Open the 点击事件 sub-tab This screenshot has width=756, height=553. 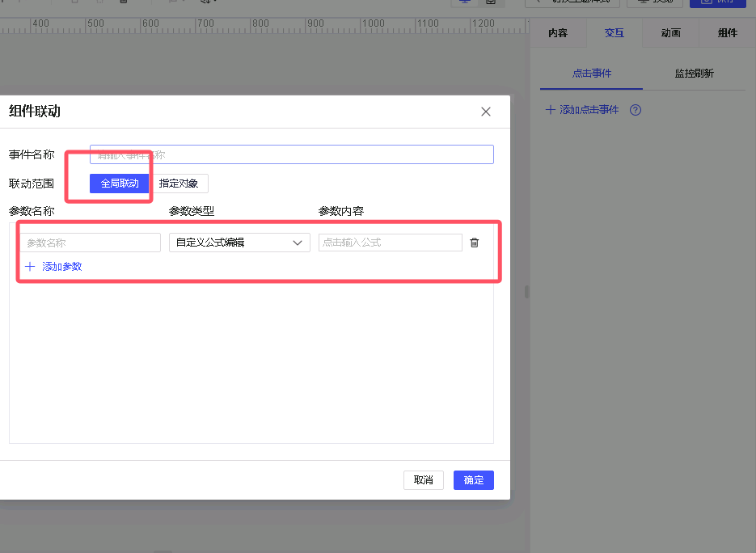pyautogui.click(x=592, y=74)
